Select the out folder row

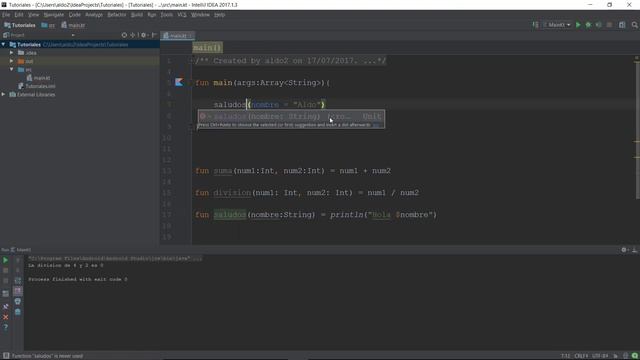pyautogui.click(x=80, y=61)
